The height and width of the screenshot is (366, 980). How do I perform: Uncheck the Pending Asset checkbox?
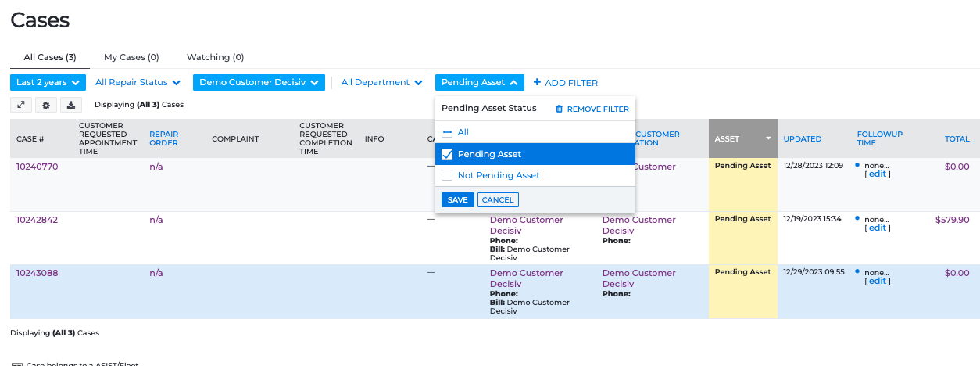(447, 154)
